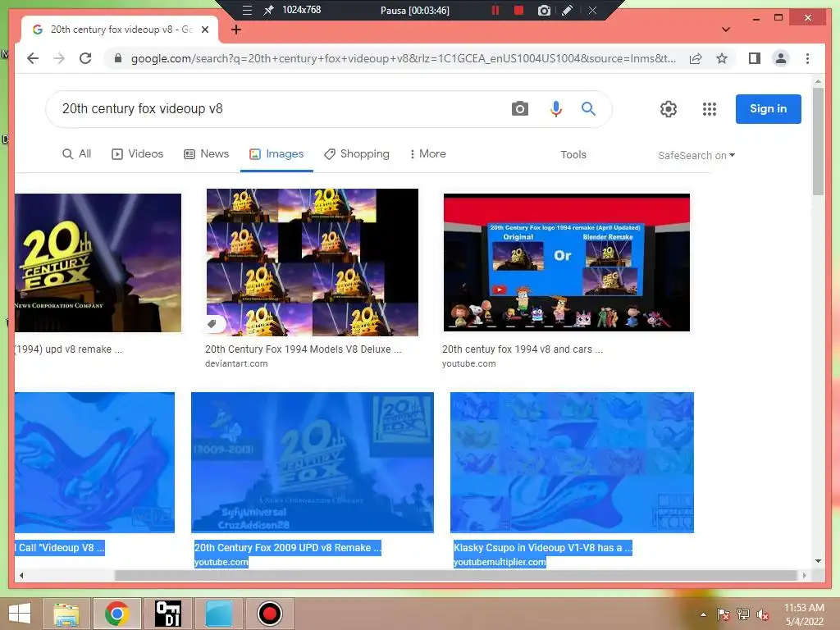Click '(1994) upd v8 remake' caption
This screenshot has height=630, width=840.
(69, 349)
